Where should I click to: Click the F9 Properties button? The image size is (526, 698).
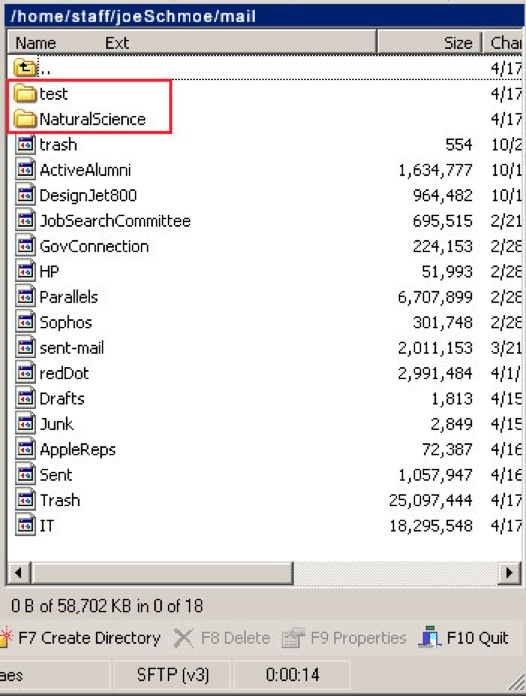344,638
